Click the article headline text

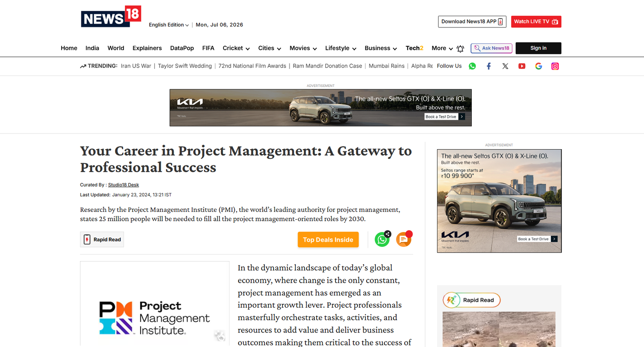coord(246,159)
